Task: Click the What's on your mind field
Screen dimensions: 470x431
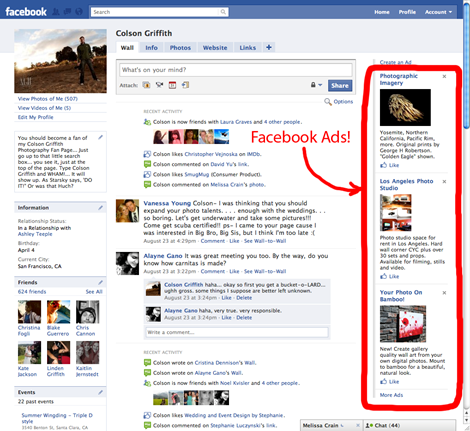Action: tap(236, 70)
